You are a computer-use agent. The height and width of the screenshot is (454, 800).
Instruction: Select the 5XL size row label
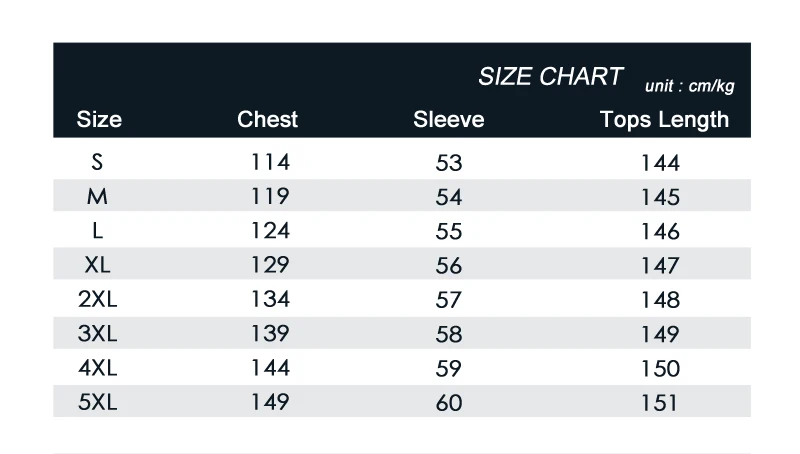[98, 402]
